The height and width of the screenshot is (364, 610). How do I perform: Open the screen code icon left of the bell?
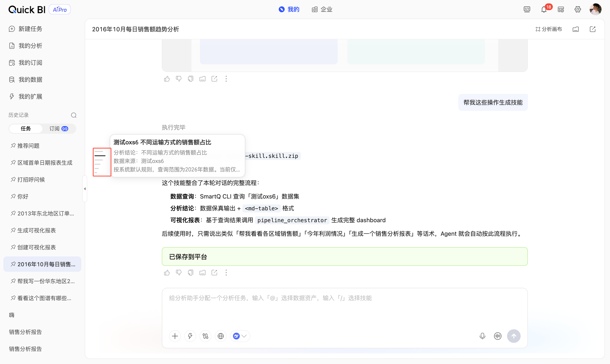tap(527, 9)
